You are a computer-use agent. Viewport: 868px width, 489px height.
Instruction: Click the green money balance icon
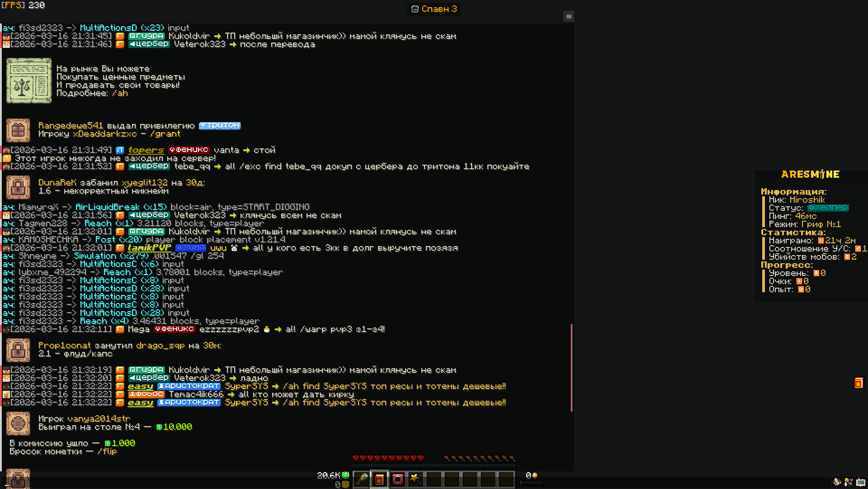tap(345, 475)
